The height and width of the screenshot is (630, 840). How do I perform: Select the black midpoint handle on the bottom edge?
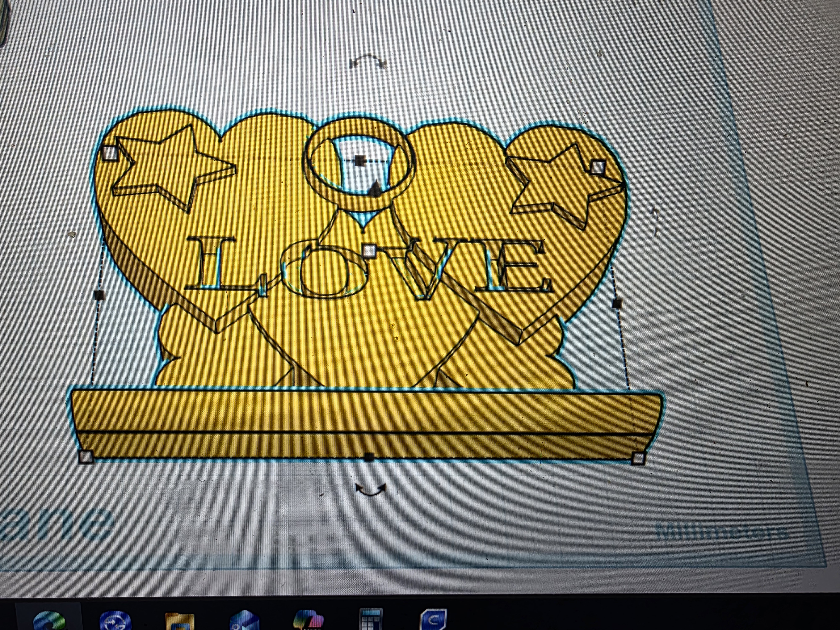click(369, 457)
